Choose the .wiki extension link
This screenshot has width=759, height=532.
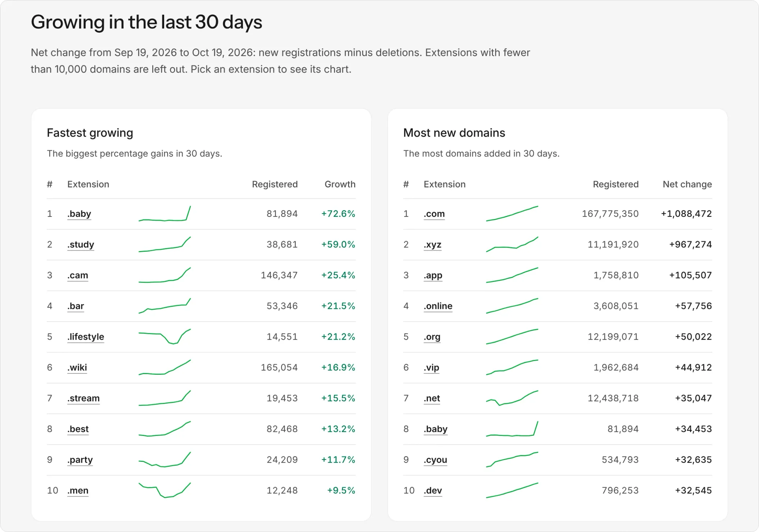77,368
